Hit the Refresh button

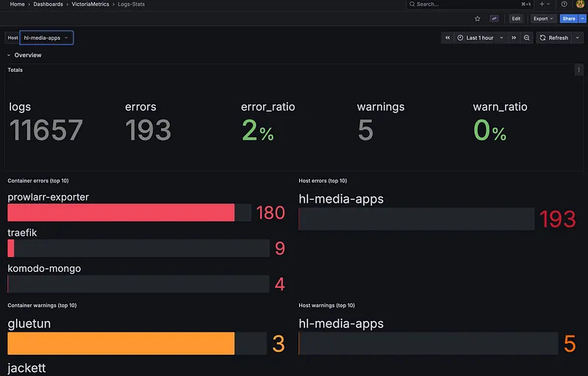click(x=554, y=37)
